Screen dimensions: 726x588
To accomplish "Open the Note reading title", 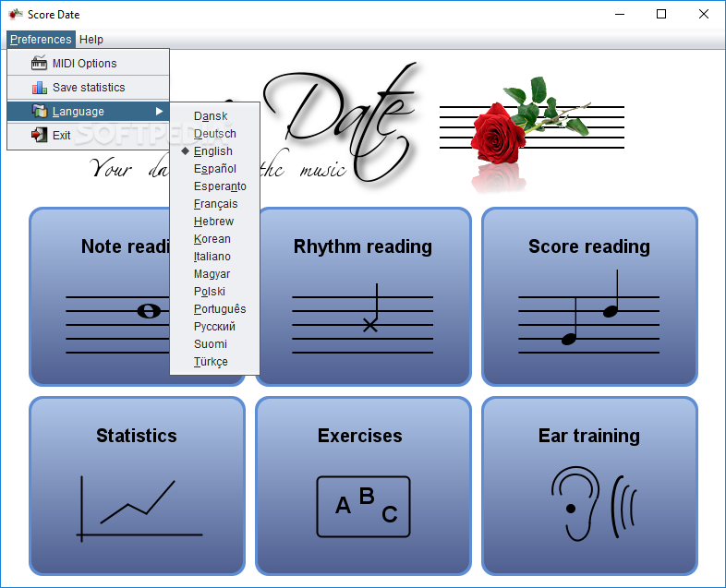I will click(x=126, y=246).
